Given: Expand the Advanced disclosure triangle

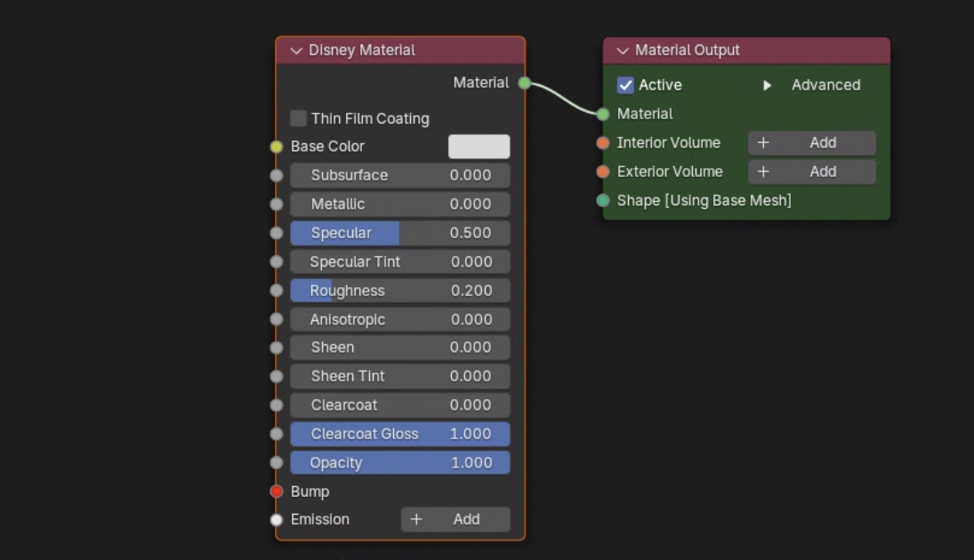Looking at the screenshot, I should tap(767, 85).
